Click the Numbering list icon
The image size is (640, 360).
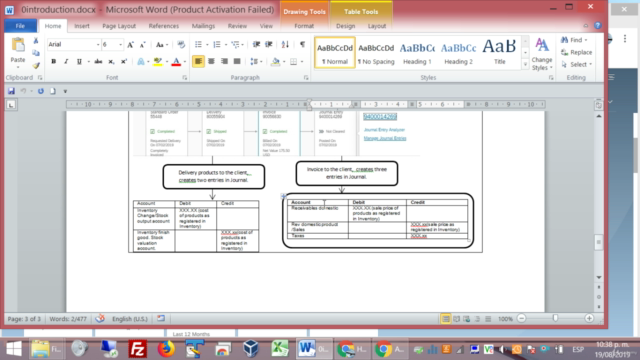point(217,44)
